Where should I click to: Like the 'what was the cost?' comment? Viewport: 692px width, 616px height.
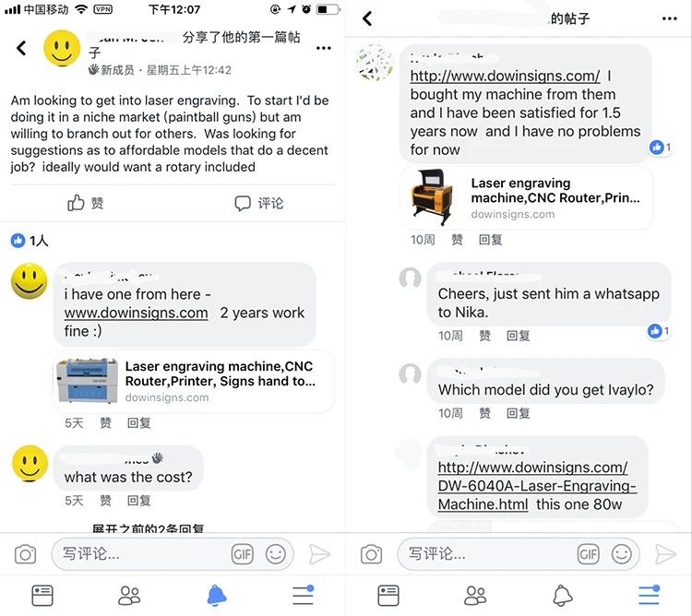105,501
